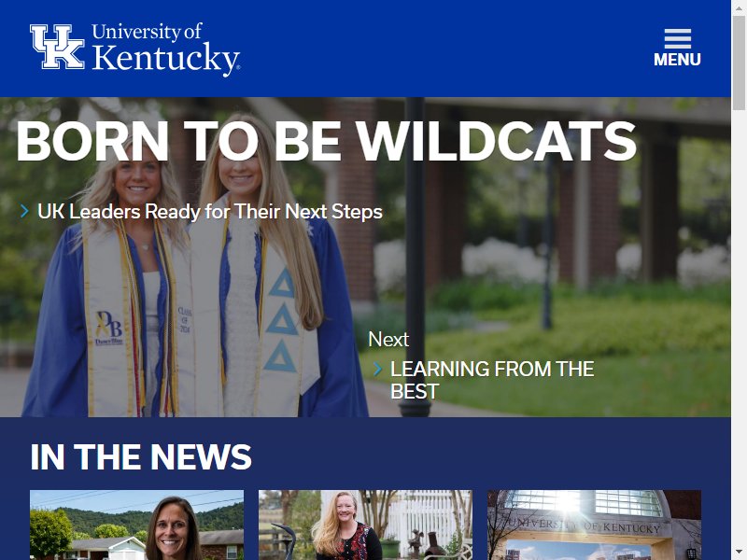
Task: Open UK Leaders Ready for Their Next Steps
Action: pos(209,212)
